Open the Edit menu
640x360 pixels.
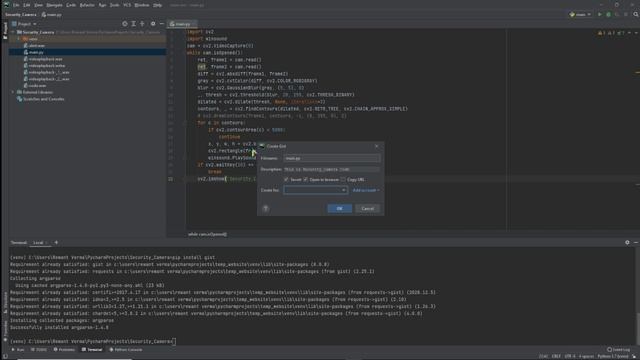pos(27,5)
